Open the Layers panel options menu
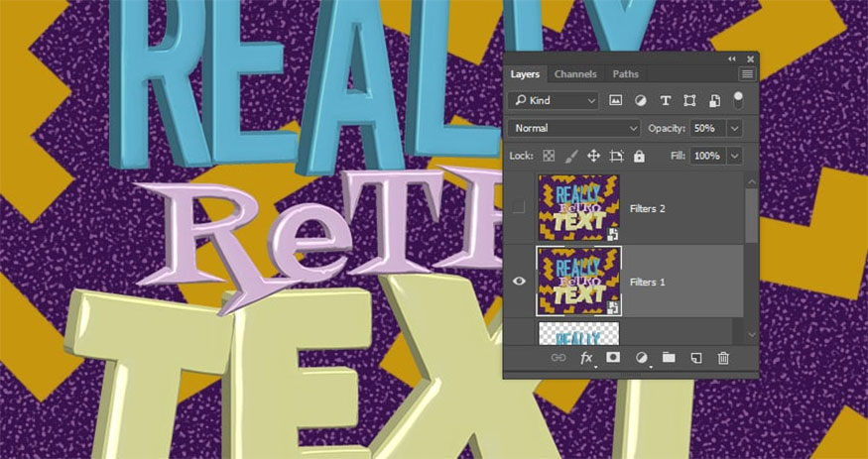Screen dimensions: 868x459 (x=747, y=74)
